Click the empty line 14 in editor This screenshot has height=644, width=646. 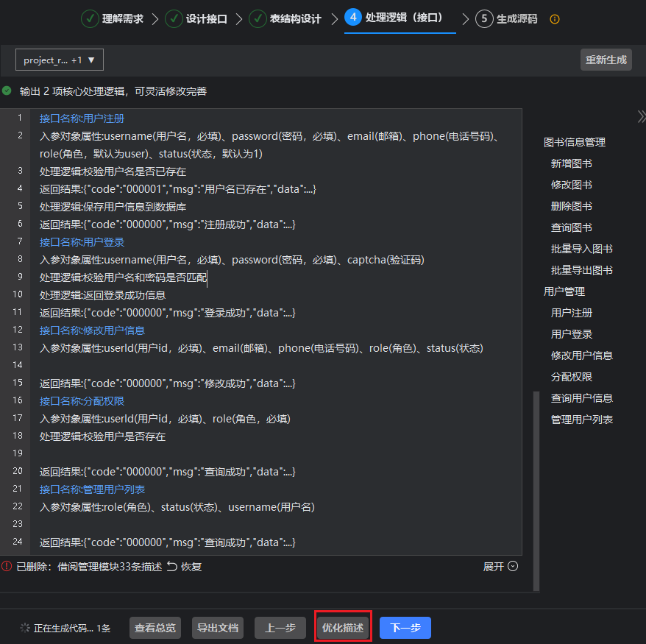click(280, 366)
